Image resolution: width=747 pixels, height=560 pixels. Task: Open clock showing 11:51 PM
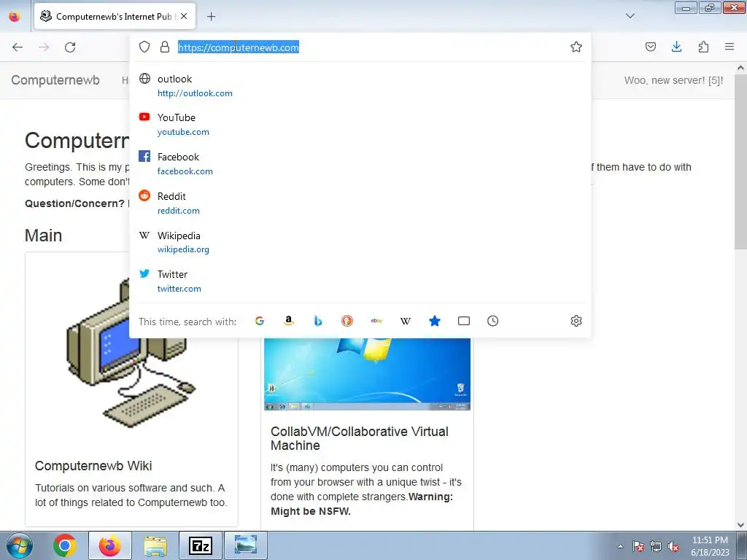710,546
